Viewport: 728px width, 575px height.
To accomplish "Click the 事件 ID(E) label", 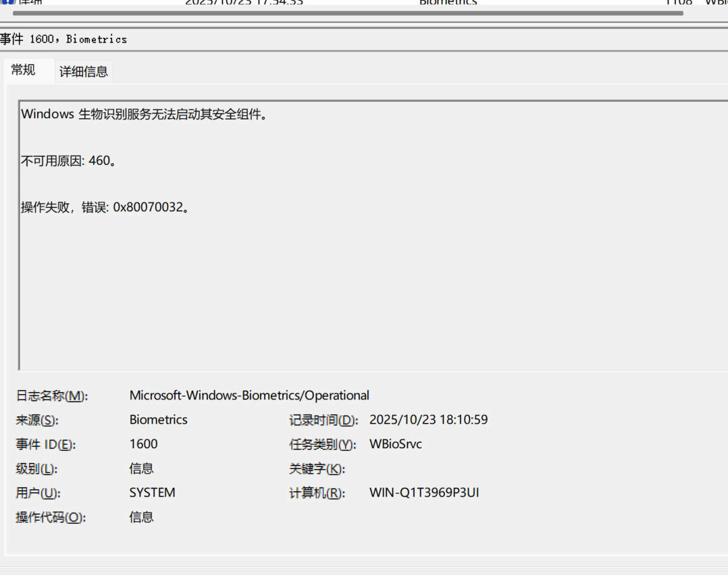I will click(45, 445).
